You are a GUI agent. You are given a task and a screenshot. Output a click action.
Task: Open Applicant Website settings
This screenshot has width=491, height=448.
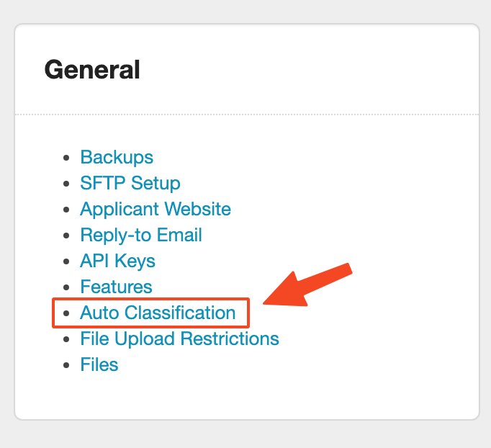156,209
